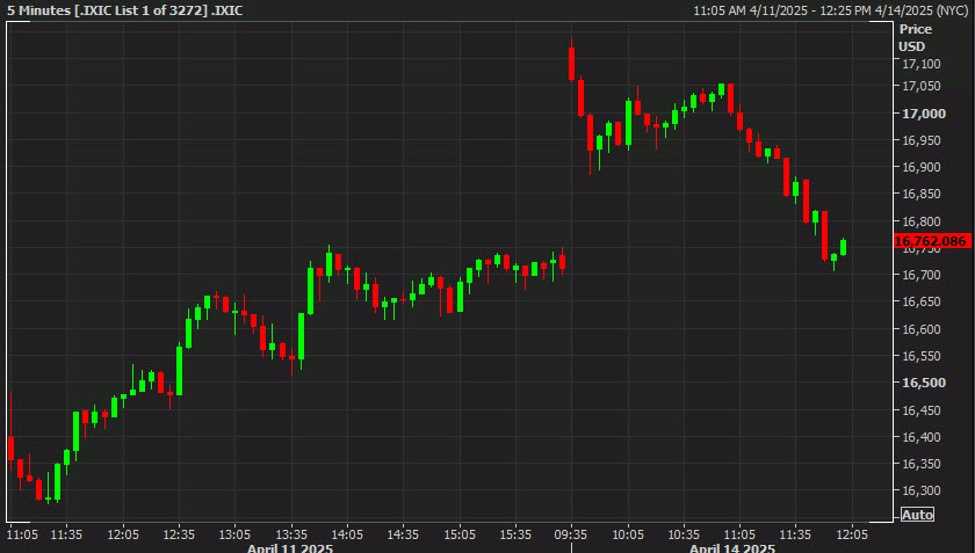Viewport: 975px width, 553px height.
Task: Click the highest red candle at April 14 open
Action: [571, 62]
